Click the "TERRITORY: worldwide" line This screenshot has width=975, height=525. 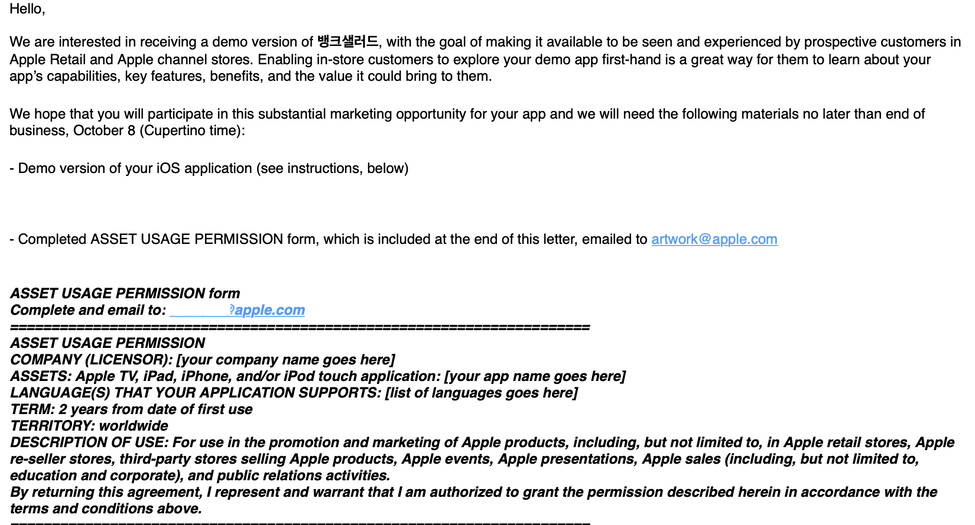click(89, 425)
